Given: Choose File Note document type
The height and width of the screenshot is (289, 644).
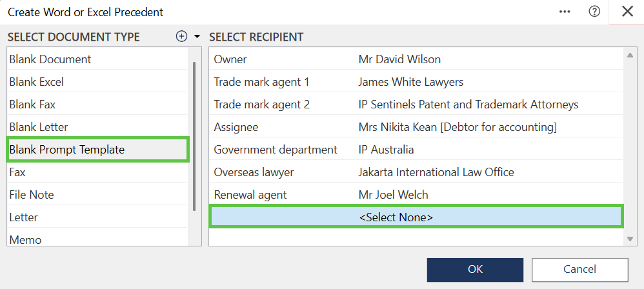Looking at the screenshot, I should pos(32,195).
